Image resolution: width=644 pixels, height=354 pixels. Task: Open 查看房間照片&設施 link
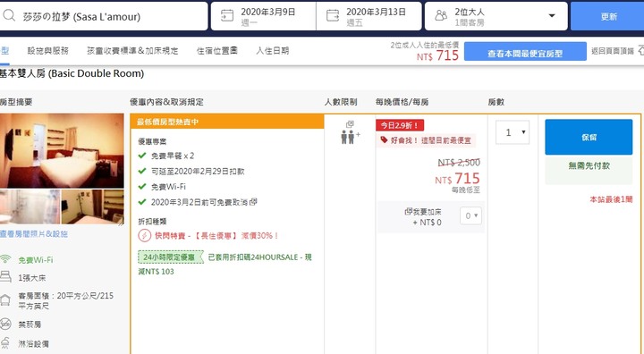[x=34, y=234]
